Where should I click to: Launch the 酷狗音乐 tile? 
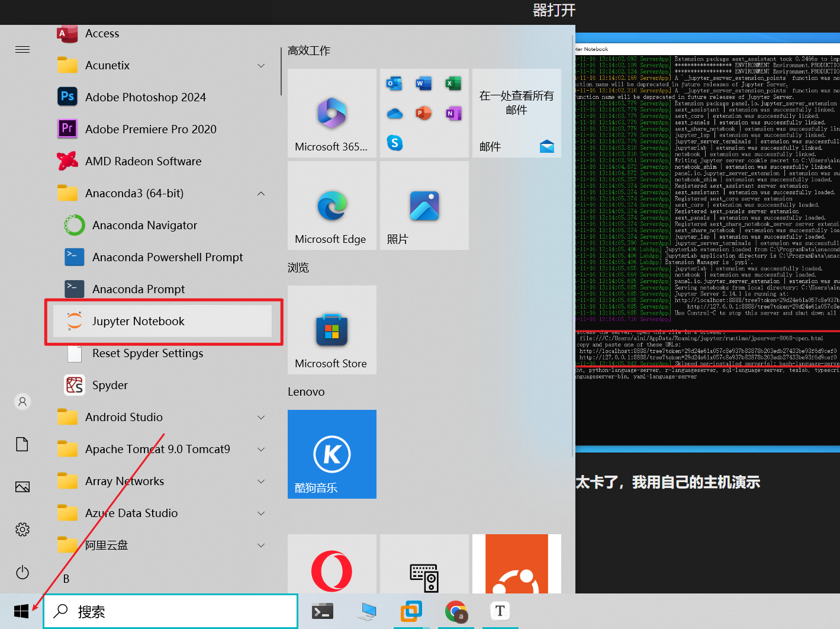pos(332,454)
